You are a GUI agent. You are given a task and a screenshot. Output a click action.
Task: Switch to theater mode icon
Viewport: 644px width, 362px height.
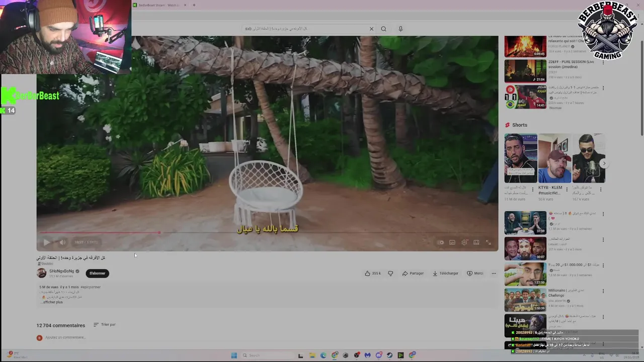[x=476, y=242]
